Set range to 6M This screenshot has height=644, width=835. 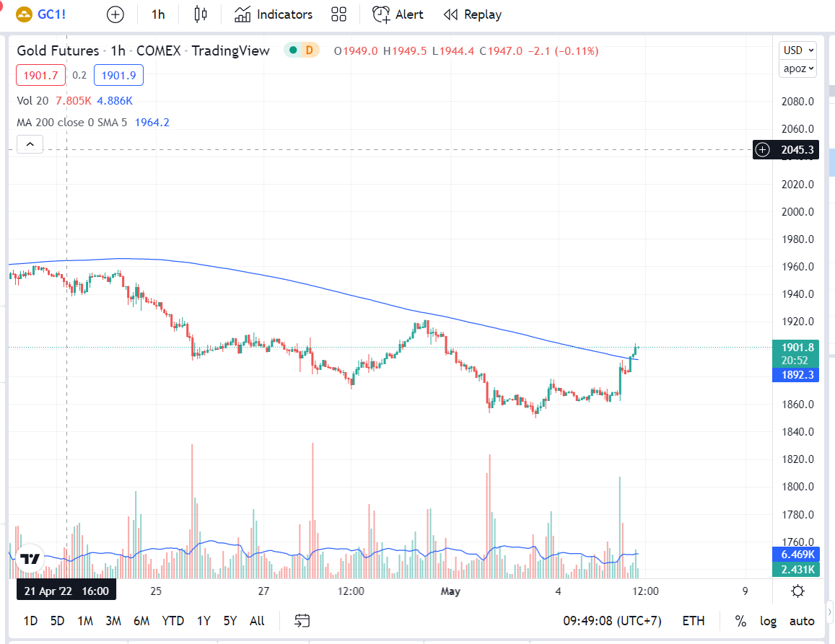click(141, 621)
